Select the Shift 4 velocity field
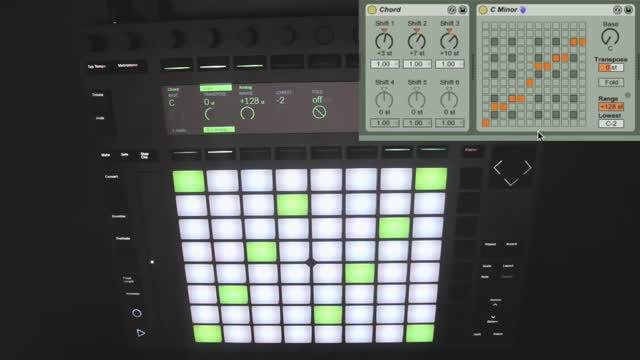640x360 pixels. pos(384,122)
